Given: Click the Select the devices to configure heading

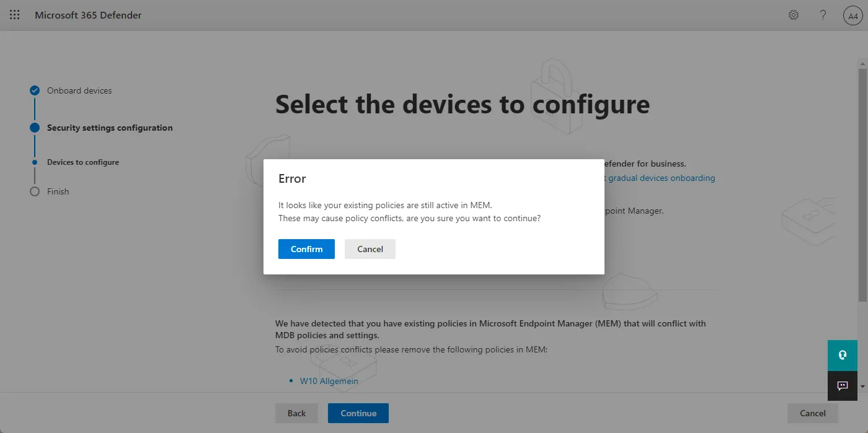Looking at the screenshot, I should (463, 104).
